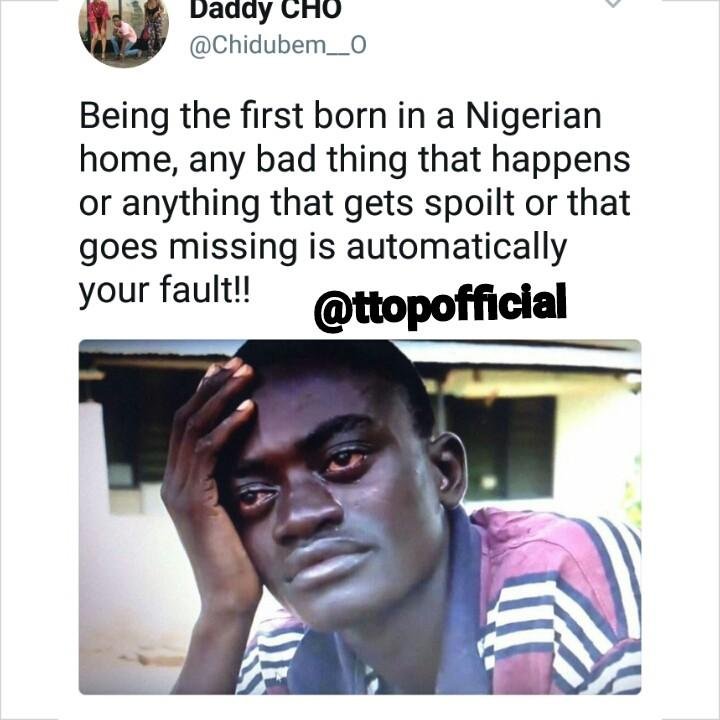Screen dimensions: 720x720
Task: Click the man's teary left eye
Action: pos(345,459)
